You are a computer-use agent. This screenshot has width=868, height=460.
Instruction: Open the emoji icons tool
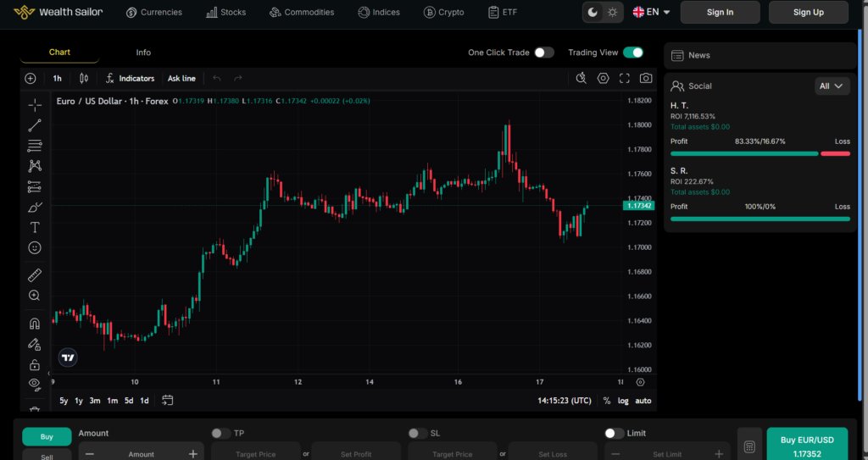pyautogui.click(x=34, y=248)
